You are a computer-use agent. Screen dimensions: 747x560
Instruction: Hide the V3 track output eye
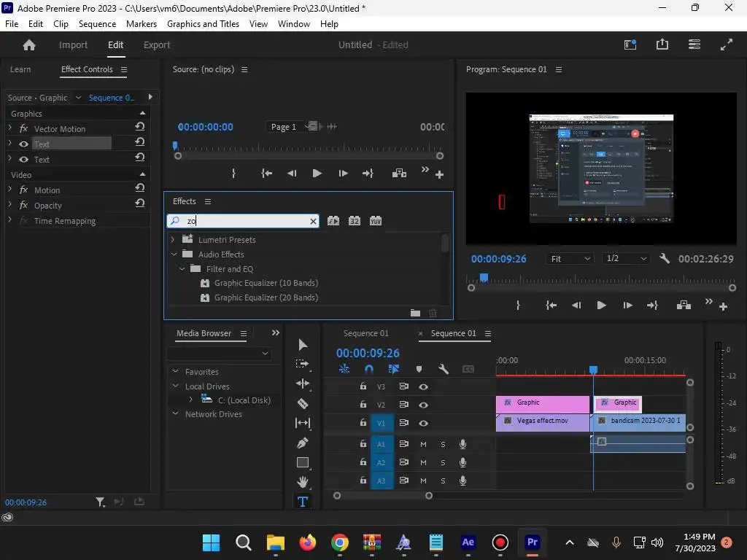pyautogui.click(x=423, y=386)
